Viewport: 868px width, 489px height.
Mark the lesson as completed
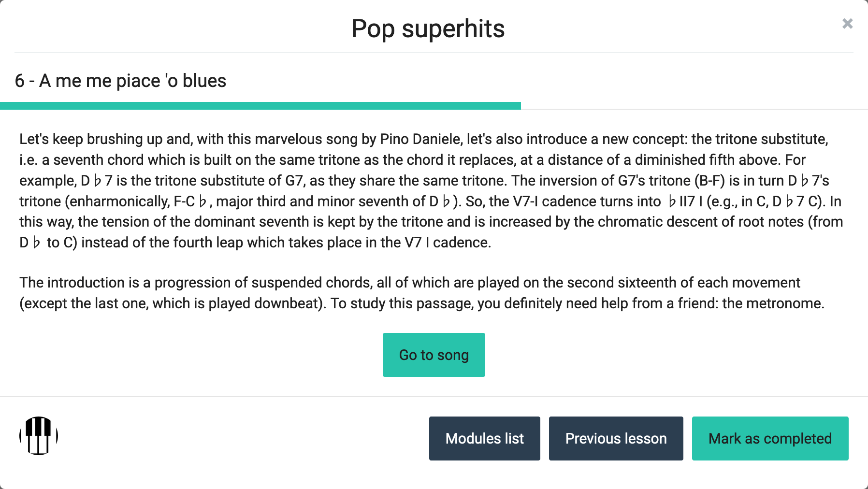(x=769, y=438)
